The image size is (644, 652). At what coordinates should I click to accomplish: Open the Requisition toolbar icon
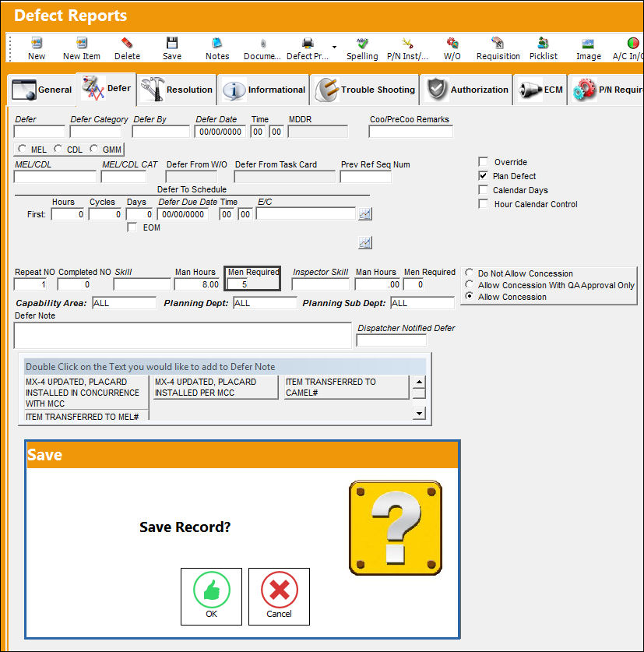tap(498, 43)
